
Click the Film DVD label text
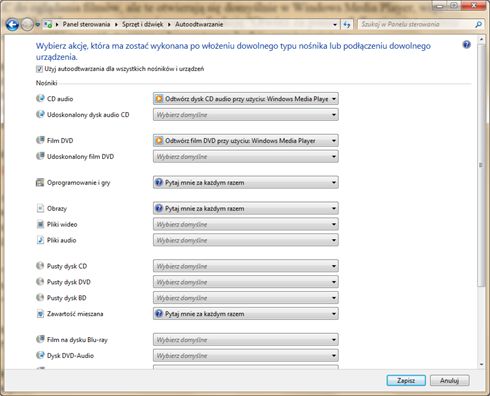point(60,140)
